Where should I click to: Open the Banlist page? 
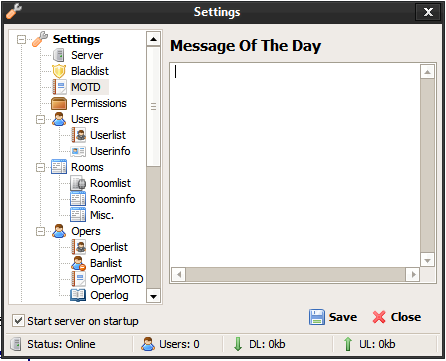click(x=106, y=263)
